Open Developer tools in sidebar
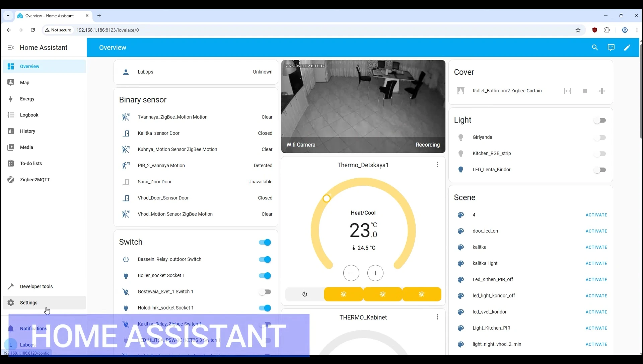This screenshot has height=364, width=643. (44, 287)
